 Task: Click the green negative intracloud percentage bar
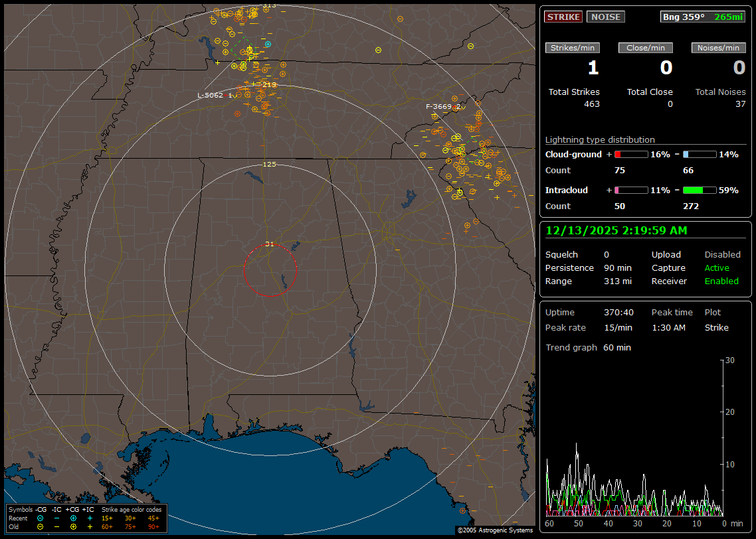(699, 190)
